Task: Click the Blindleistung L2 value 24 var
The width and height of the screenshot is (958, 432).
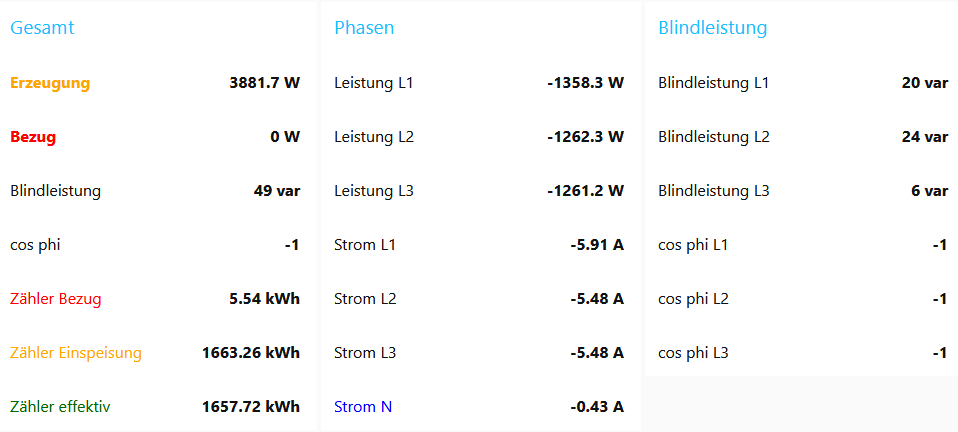Action: [924, 137]
